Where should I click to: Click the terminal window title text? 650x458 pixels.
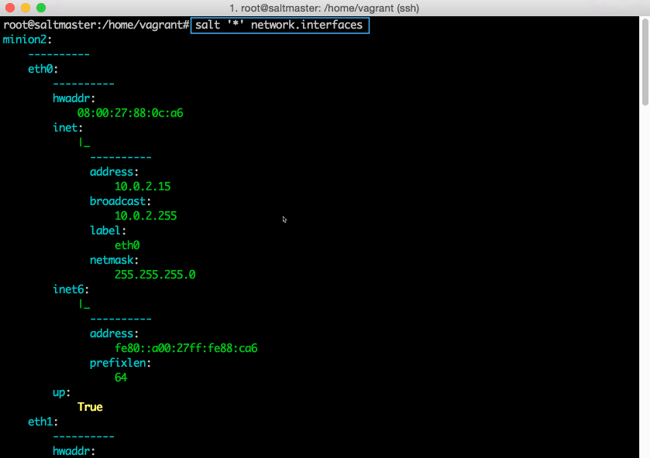pos(325,8)
